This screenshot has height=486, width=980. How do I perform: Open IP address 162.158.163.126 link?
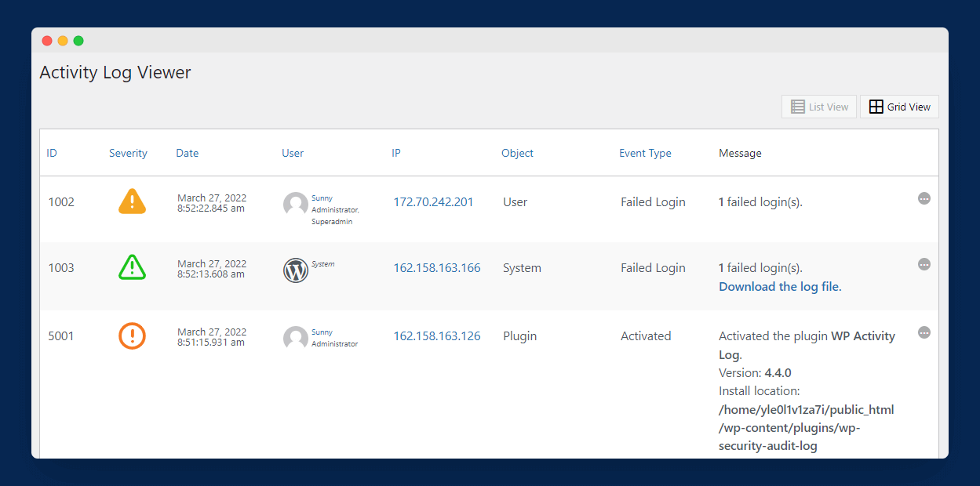pyautogui.click(x=436, y=336)
